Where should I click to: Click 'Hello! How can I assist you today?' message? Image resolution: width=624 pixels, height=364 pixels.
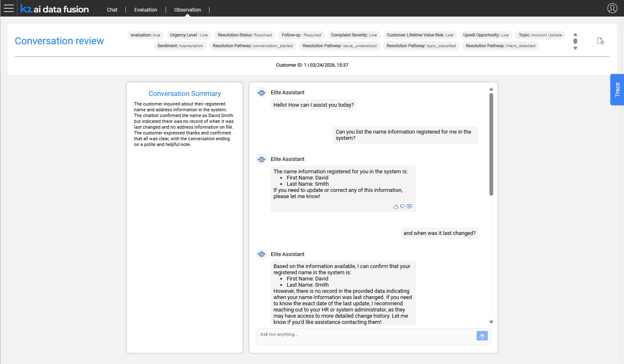point(313,105)
